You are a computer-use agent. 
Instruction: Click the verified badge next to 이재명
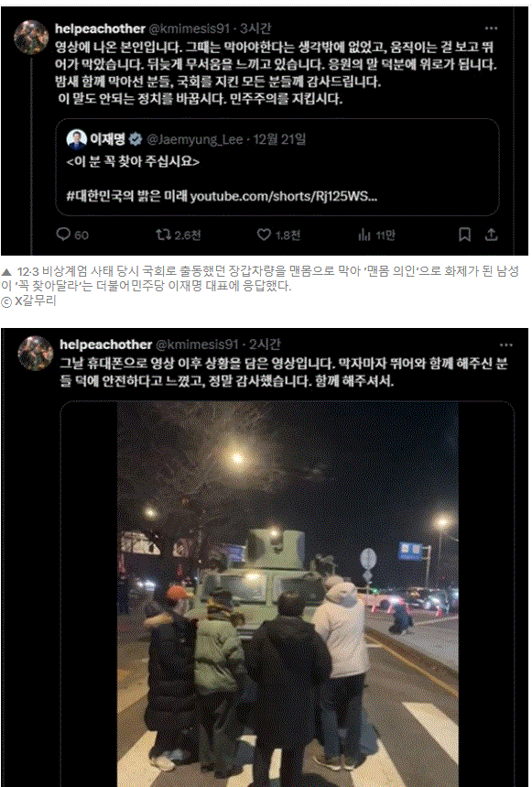pos(136,139)
